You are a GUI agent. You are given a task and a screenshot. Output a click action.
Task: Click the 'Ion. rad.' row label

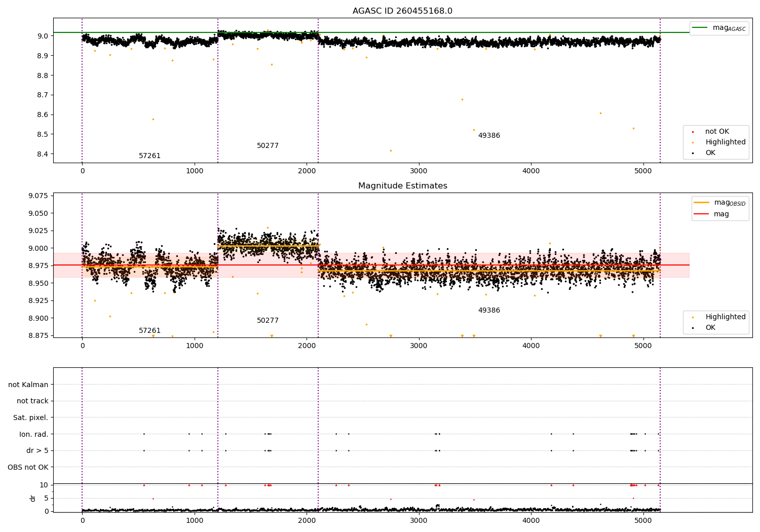coord(34,434)
